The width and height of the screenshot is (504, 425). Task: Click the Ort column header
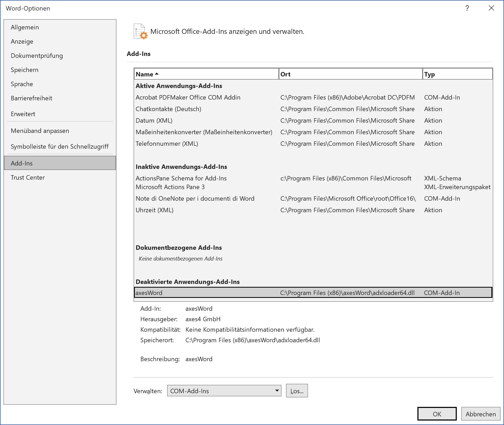tap(351, 74)
